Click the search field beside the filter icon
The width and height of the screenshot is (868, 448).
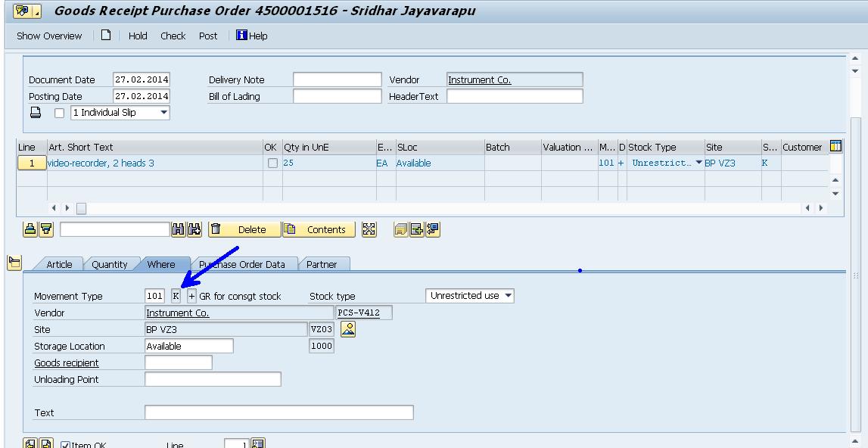114,229
